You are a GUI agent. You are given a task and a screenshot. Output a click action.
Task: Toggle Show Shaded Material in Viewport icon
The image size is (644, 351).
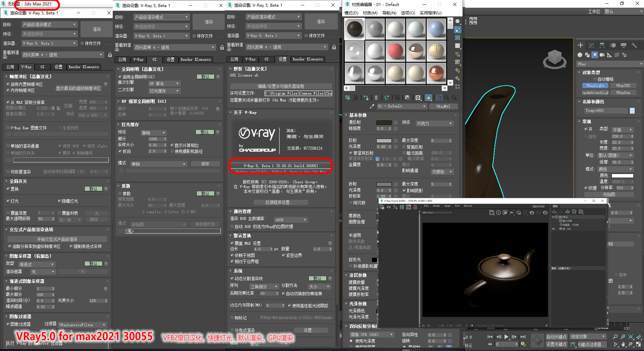429,98
